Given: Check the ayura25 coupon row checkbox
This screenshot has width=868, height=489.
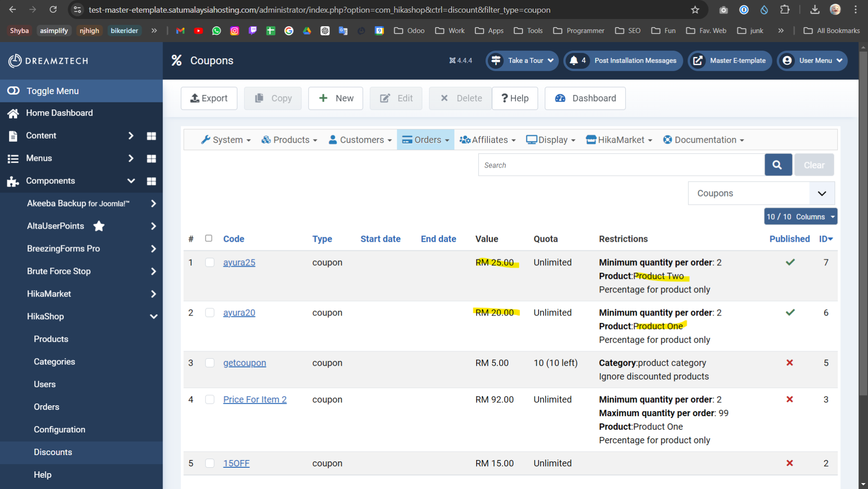Looking at the screenshot, I should click(210, 263).
